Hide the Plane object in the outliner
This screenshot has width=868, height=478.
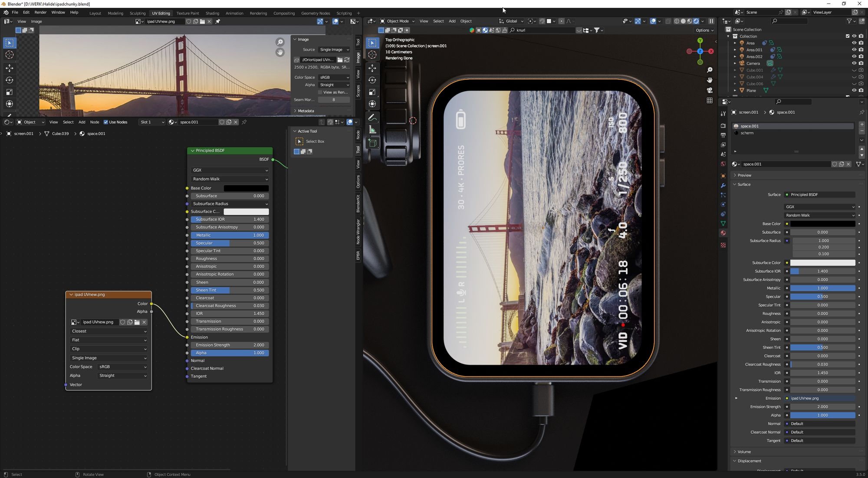(x=854, y=91)
